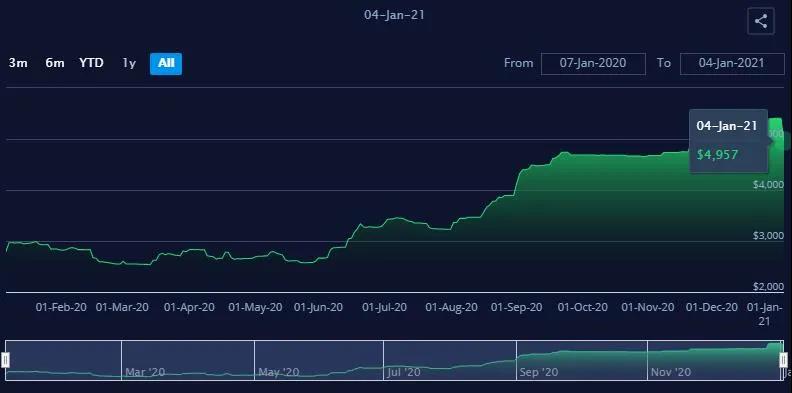This screenshot has height=393, width=792.
Task: Select the 3m time range
Action: point(18,63)
